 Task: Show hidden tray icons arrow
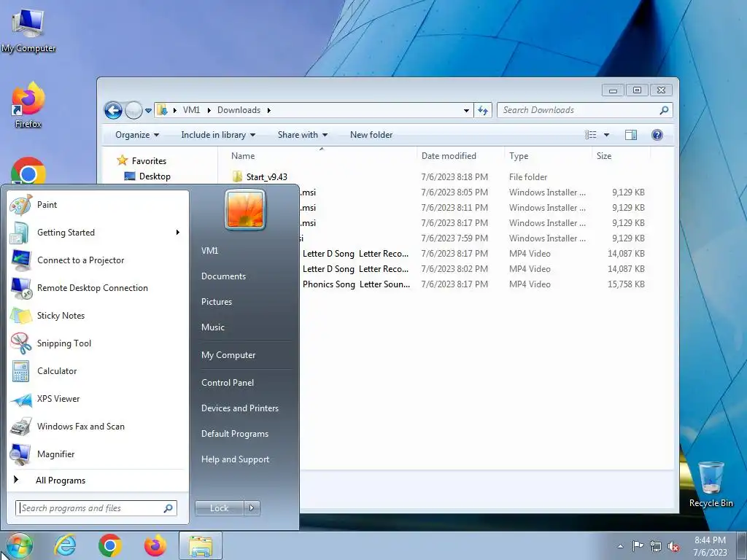[620, 546]
